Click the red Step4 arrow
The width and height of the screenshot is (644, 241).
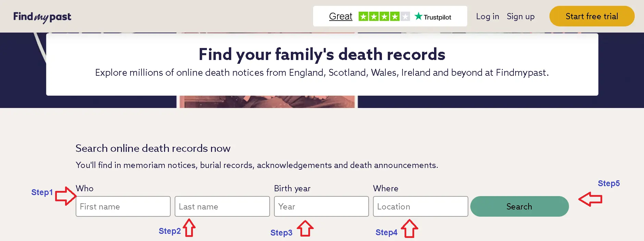pyautogui.click(x=409, y=229)
